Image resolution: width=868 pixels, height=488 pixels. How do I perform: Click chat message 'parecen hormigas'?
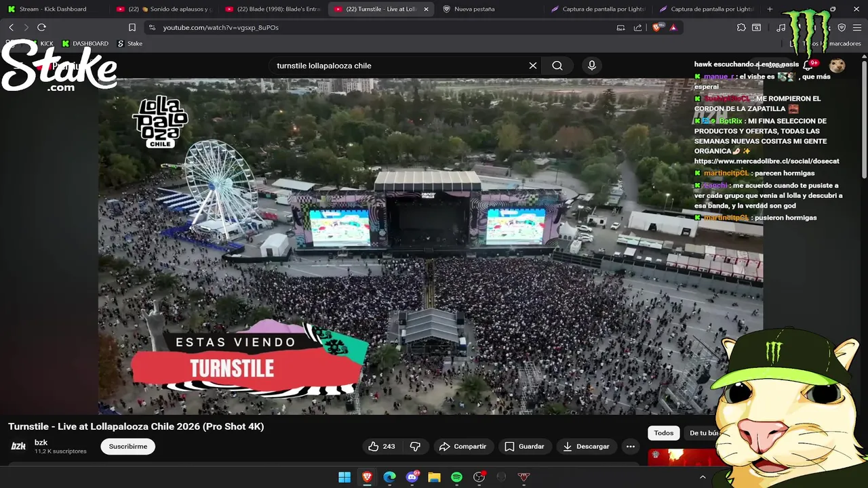(785, 174)
